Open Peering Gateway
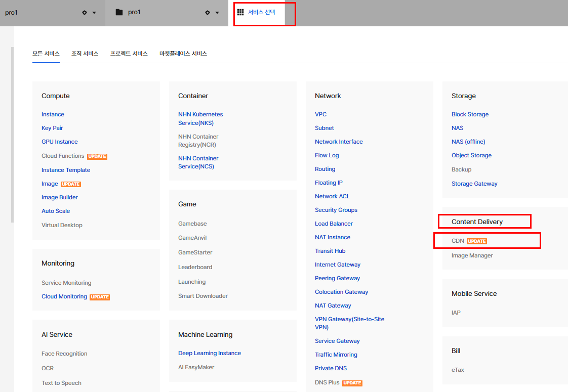Image resolution: width=568 pixels, height=392 pixels. [337, 278]
